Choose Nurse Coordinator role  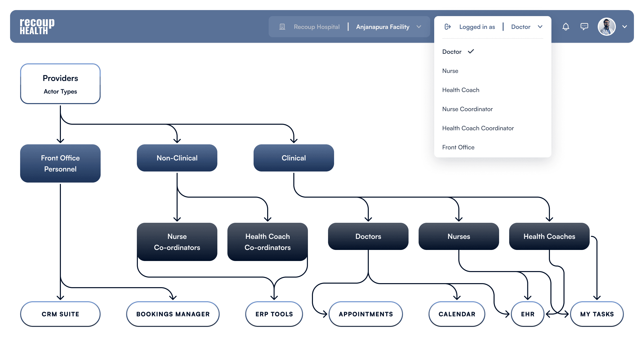(467, 109)
